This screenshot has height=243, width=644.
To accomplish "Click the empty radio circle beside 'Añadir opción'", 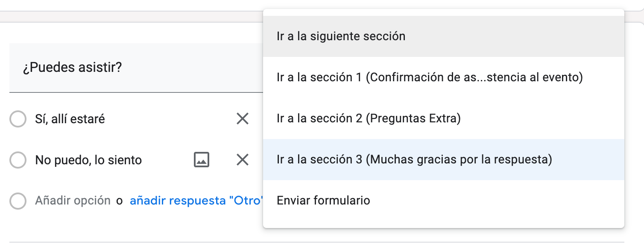I will pos(18,201).
